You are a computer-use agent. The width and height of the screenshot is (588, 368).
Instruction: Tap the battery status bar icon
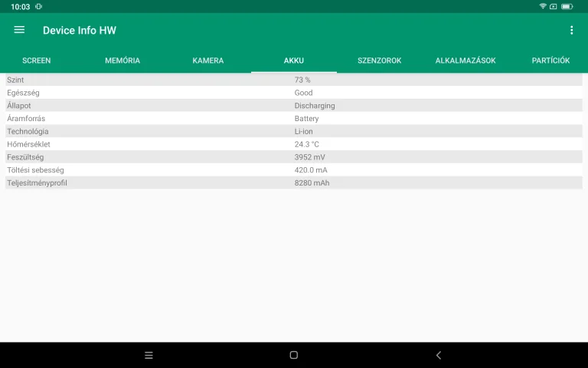pyautogui.click(x=567, y=6)
